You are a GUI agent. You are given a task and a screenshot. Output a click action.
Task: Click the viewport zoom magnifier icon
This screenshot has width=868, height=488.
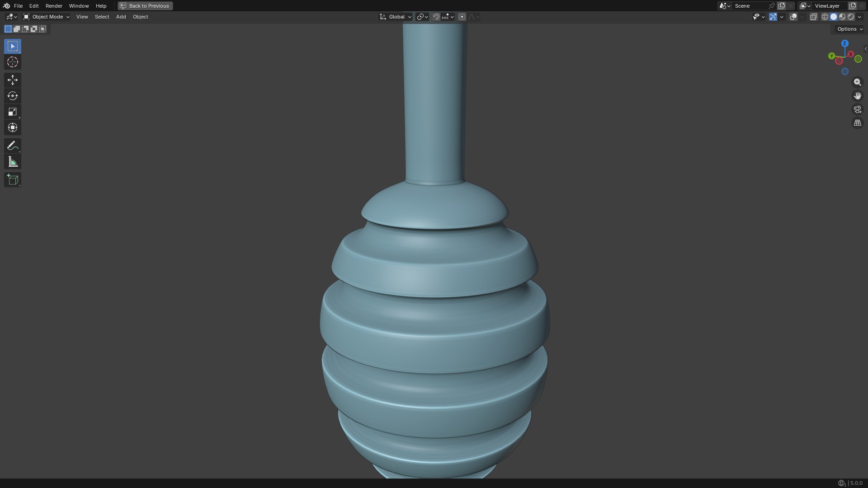pyautogui.click(x=857, y=82)
